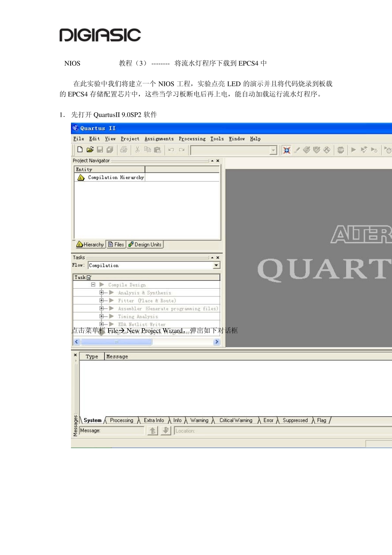Open the Flow Compilation dropdown
Screen dimensions: 392x555
pos(217,266)
